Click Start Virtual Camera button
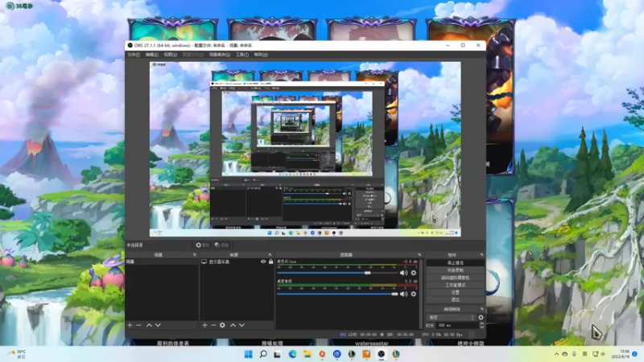The image size is (644, 362). pos(455,278)
